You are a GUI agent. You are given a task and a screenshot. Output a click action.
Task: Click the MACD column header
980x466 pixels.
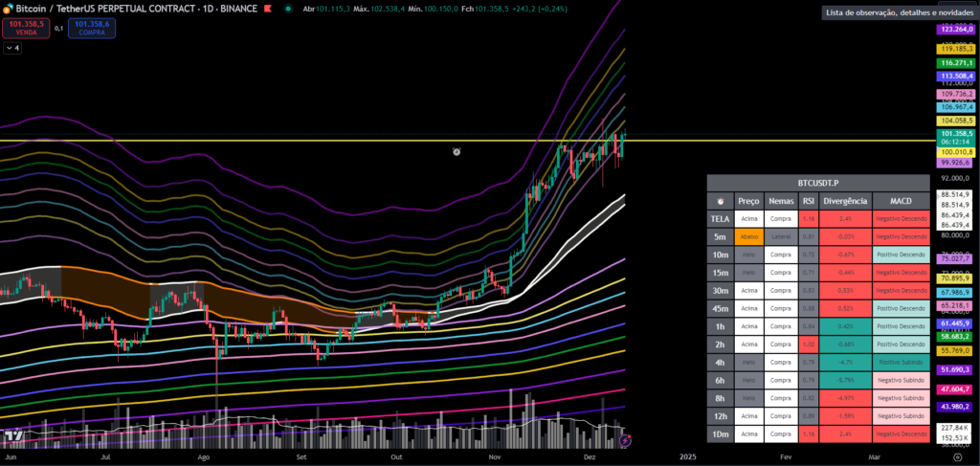click(900, 201)
